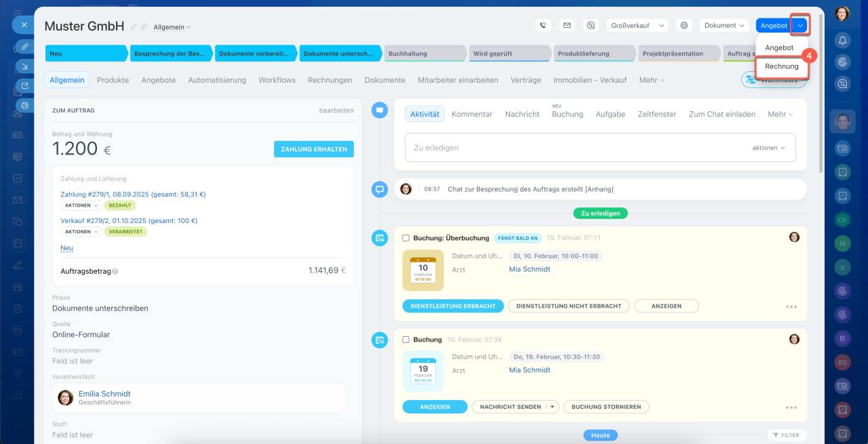868x444 pixels.
Task: Expand the Großverkauf pipeline dropdown
Action: tap(637, 25)
